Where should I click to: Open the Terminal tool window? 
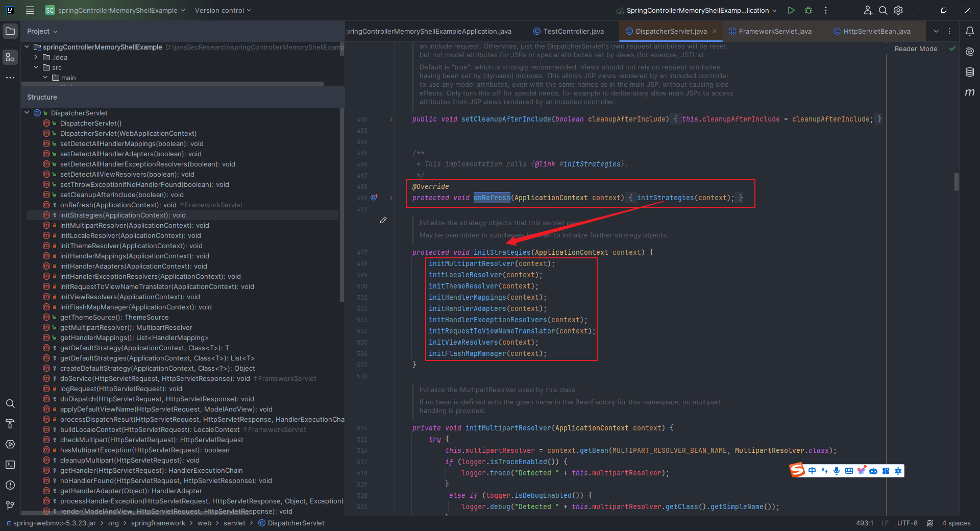coord(10,465)
